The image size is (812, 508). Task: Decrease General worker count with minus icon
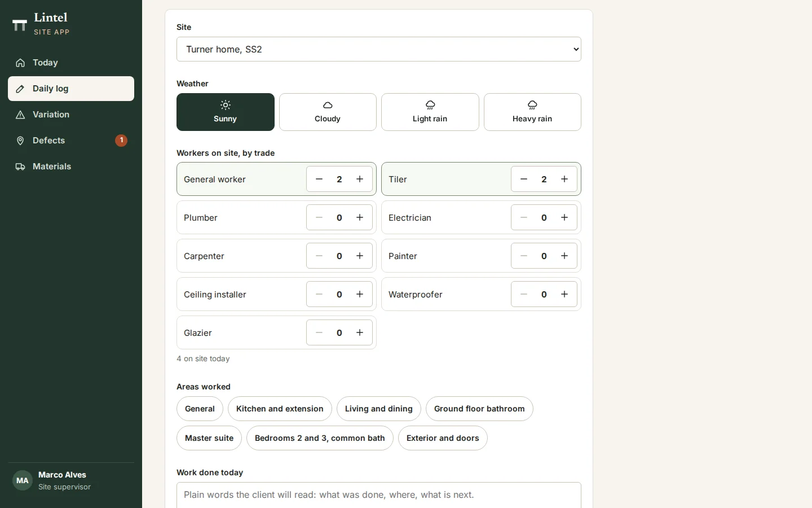319,179
